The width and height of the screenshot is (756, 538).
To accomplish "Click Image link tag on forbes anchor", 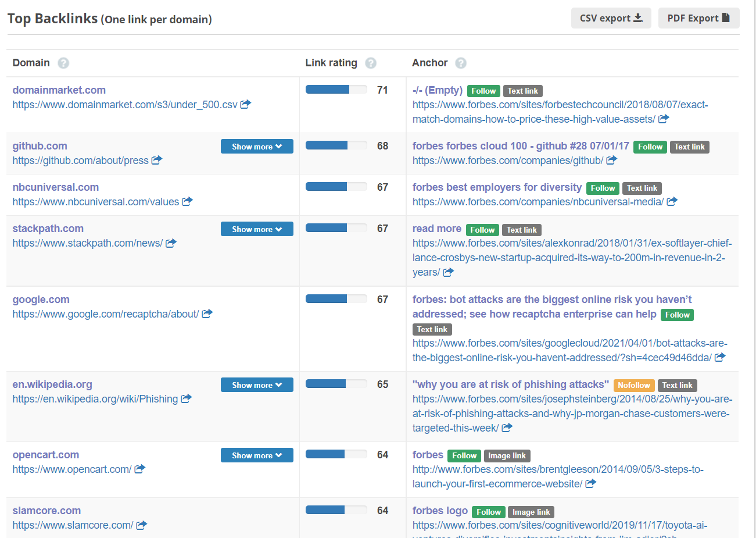I will (x=507, y=456).
